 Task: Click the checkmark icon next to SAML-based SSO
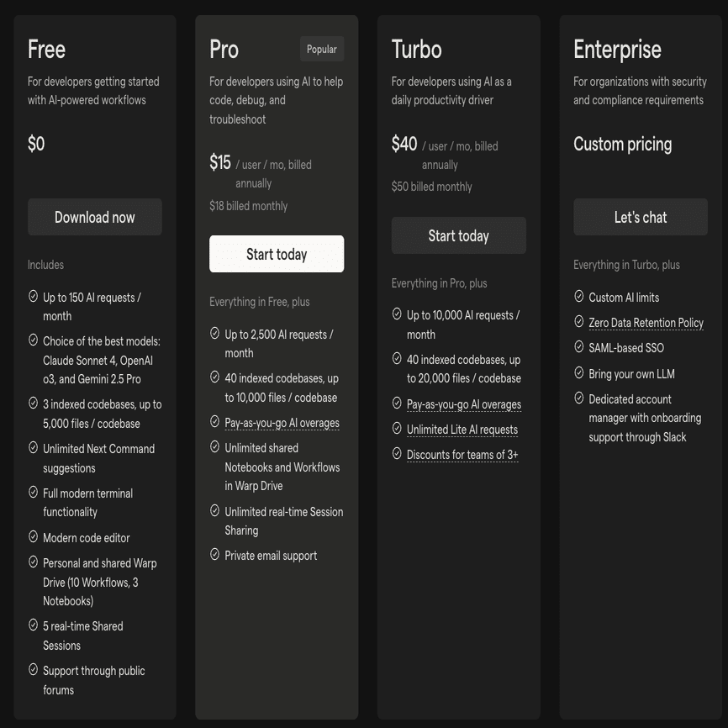point(579,347)
